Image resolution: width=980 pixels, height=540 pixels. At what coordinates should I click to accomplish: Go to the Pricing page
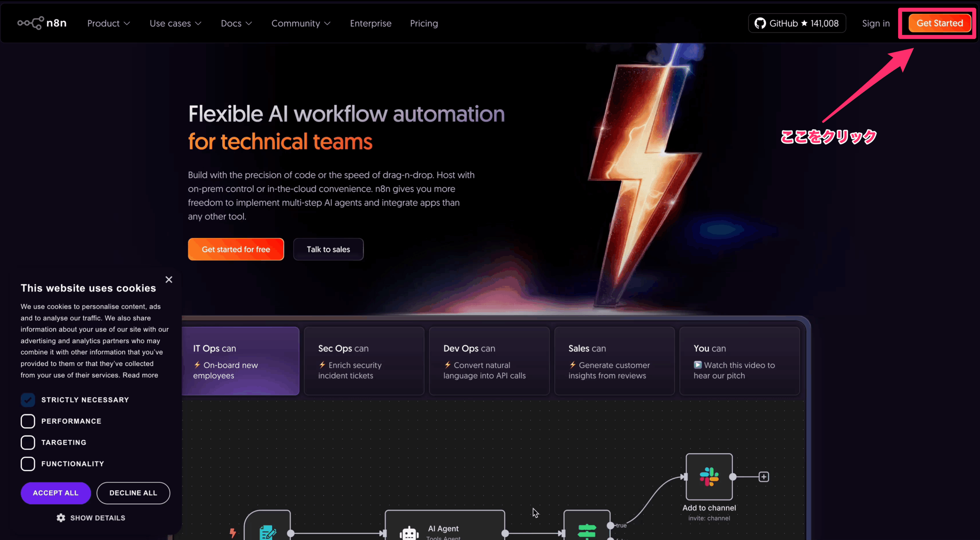[424, 23]
